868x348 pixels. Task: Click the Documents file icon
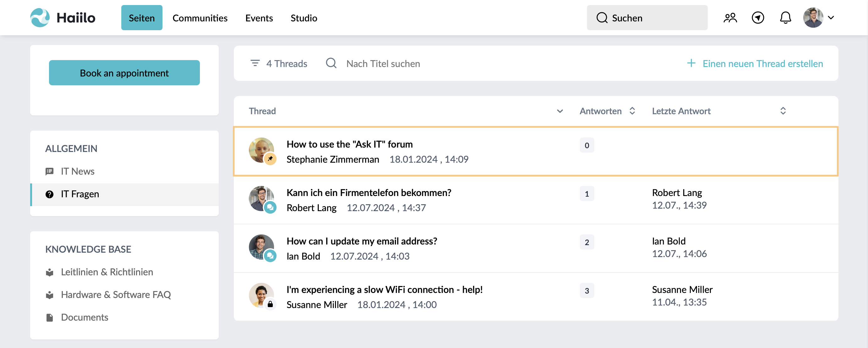pyautogui.click(x=49, y=318)
